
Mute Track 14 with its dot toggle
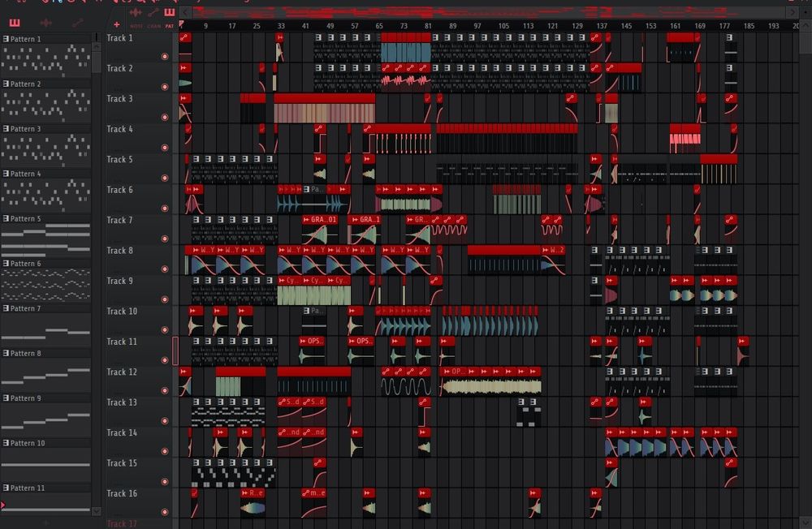[x=165, y=451]
